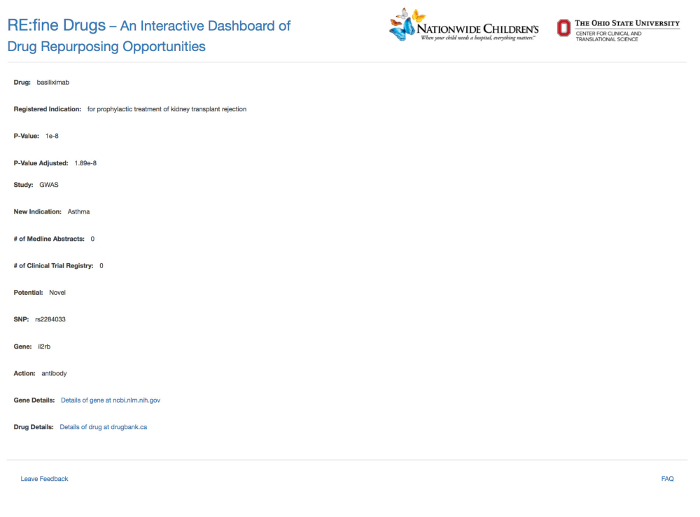The height and width of the screenshot is (517, 700).
Task: Click the RE:fine Drugs dashboard title
Action: [149, 36]
